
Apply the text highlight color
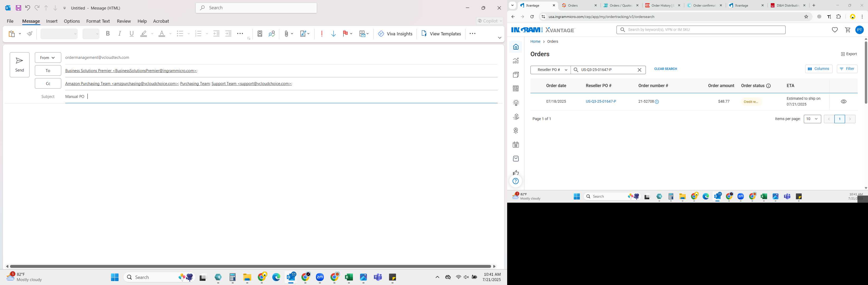tap(143, 34)
